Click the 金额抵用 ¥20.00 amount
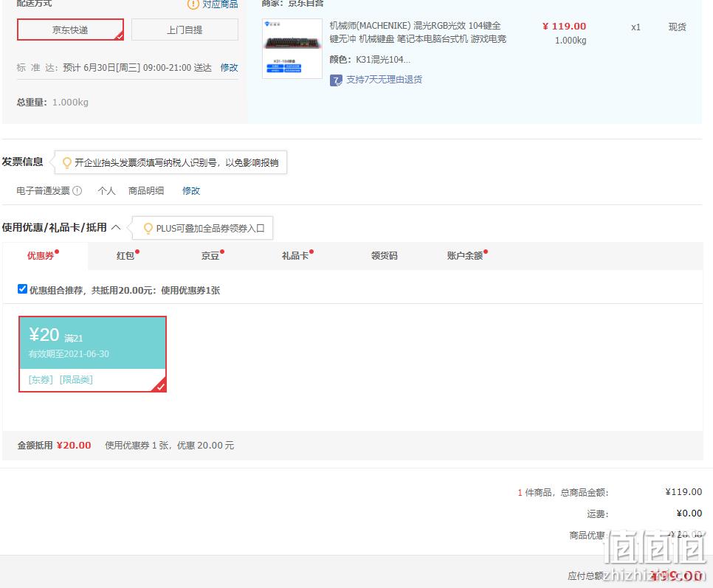This screenshot has height=588, width=713. click(x=74, y=446)
